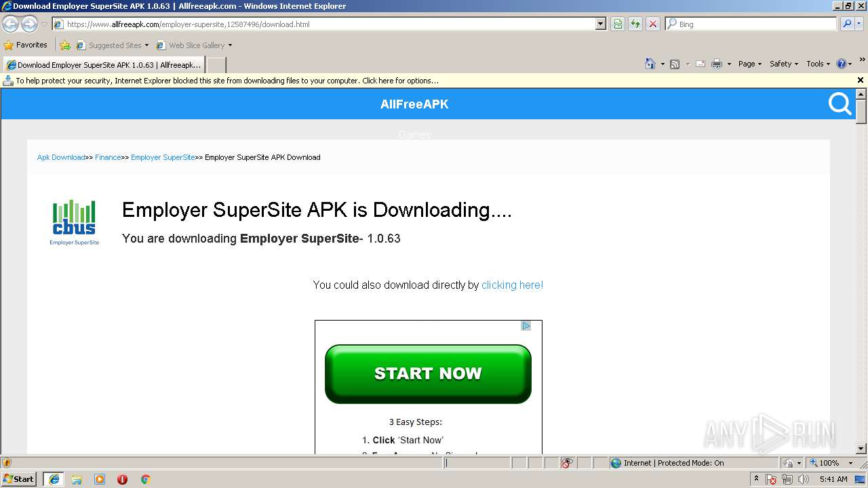Click the cbus Employer SuperSite app logo

(74, 222)
